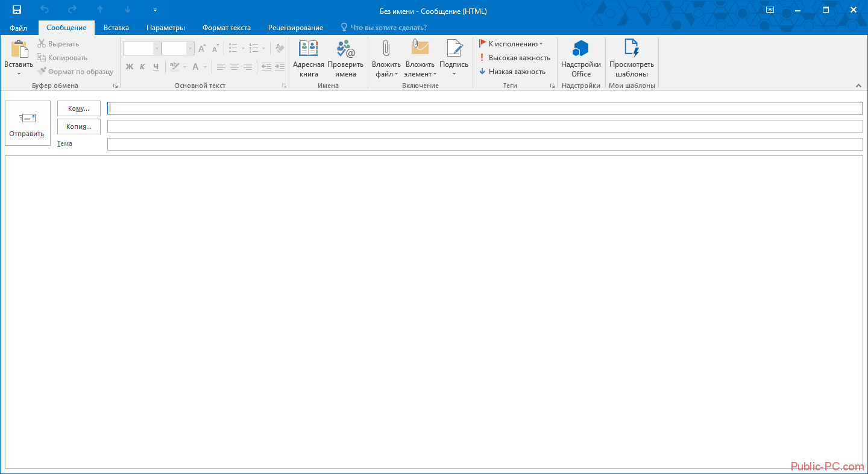Image resolution: width=868 pixels, height=474 pixels.
Task: Open Customize Quick Access Toolbar dropdown
Action: [155, 10]
